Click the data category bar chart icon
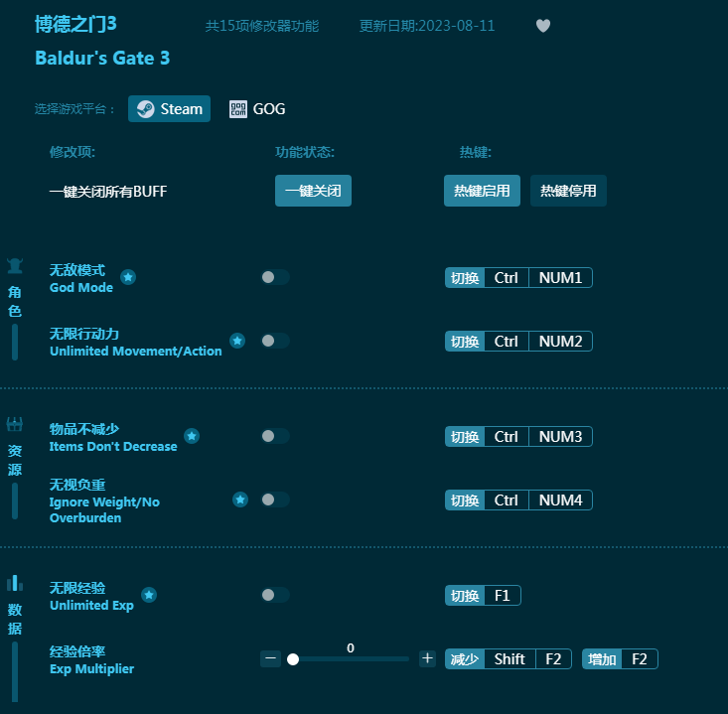This screenshot has height=714, width=728. (15, 583)
